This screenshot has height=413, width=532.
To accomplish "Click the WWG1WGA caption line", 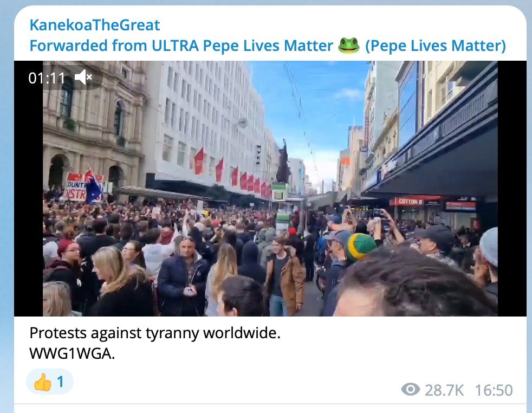I will click(72, 353).
